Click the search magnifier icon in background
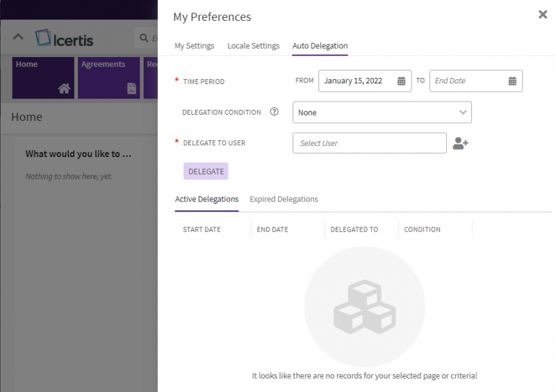The width and height of the screenshot is (556, 392). 144,38
